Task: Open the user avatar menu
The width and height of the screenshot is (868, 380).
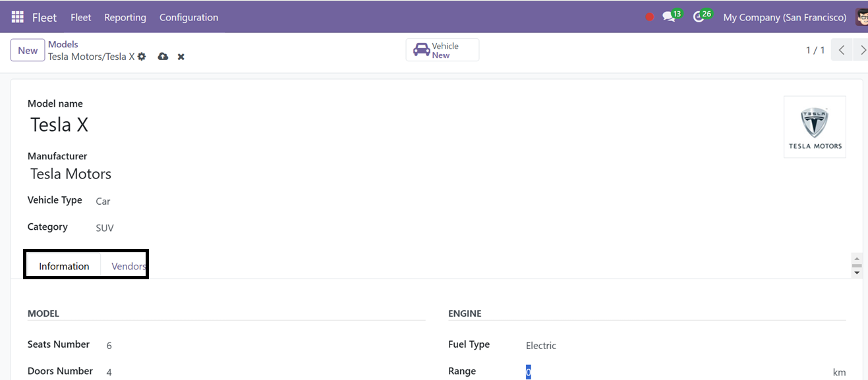Action: pyautogui.click(x=861, y=17)
